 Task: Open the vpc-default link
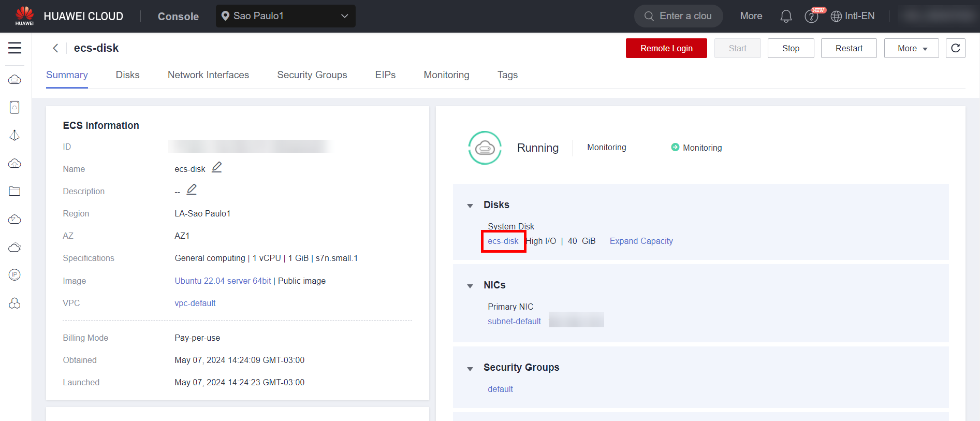point(195,303)
